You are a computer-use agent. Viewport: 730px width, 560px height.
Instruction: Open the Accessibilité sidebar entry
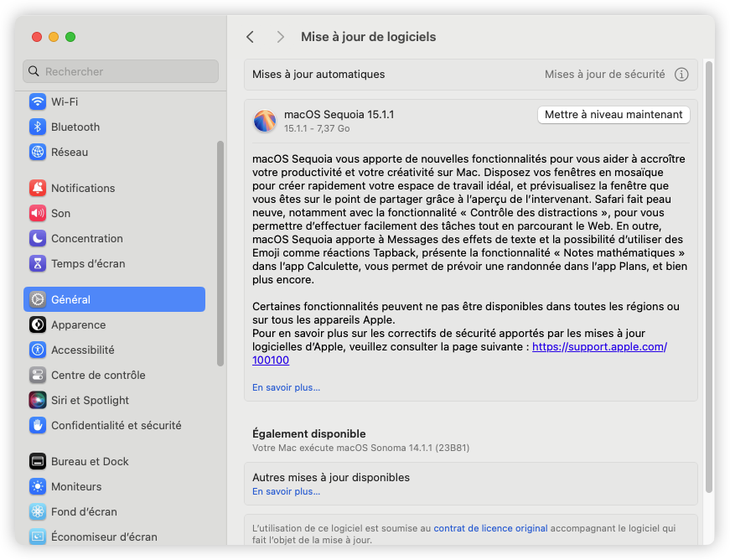(x=114, y=350)
